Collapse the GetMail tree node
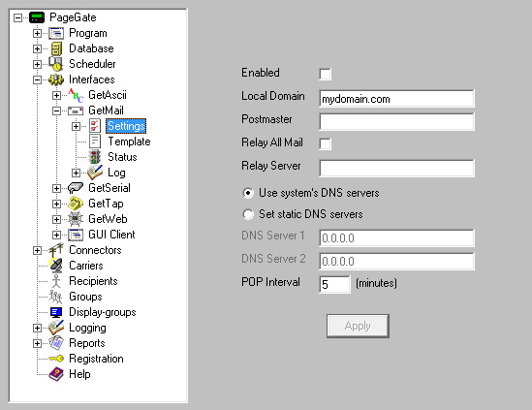 point(56,110)
